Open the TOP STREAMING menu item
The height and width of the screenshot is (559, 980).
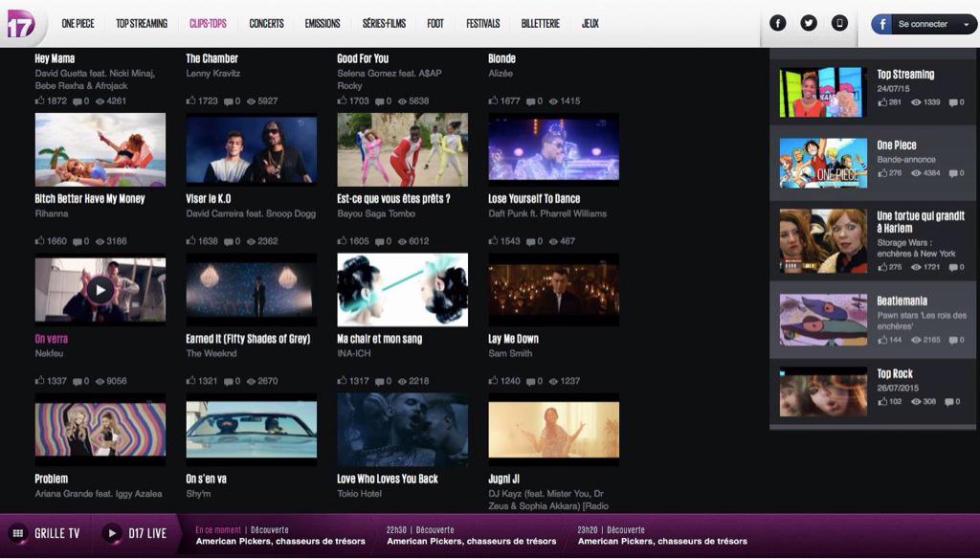point(142,24)
